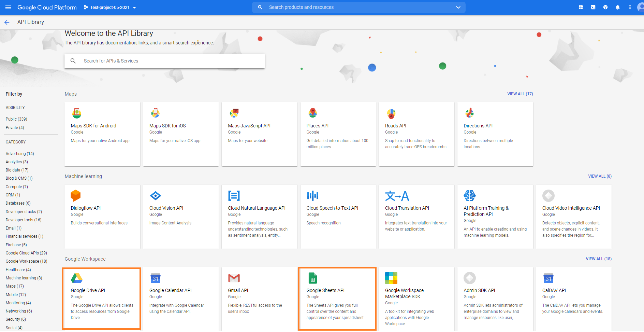The width and height of the screenshot is (644, 332).
Task: View all 8 Machine learning APIs
Action: point(600,176)
